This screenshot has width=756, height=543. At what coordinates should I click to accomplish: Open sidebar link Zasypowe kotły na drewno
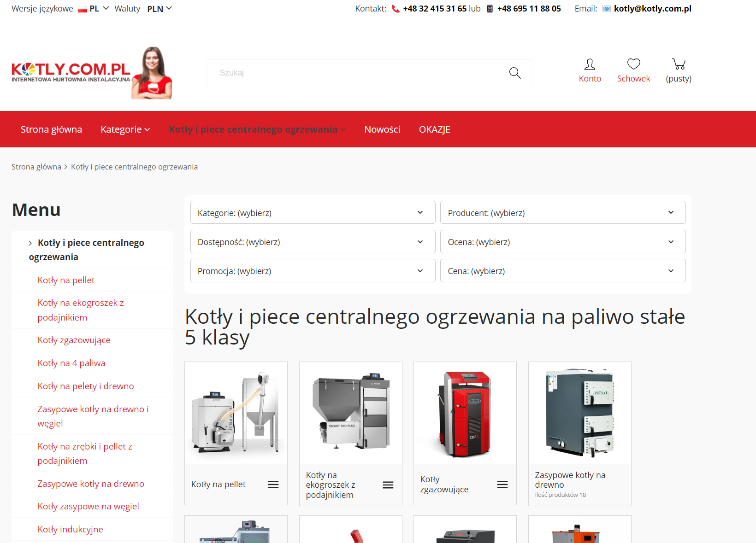(91, 484)
